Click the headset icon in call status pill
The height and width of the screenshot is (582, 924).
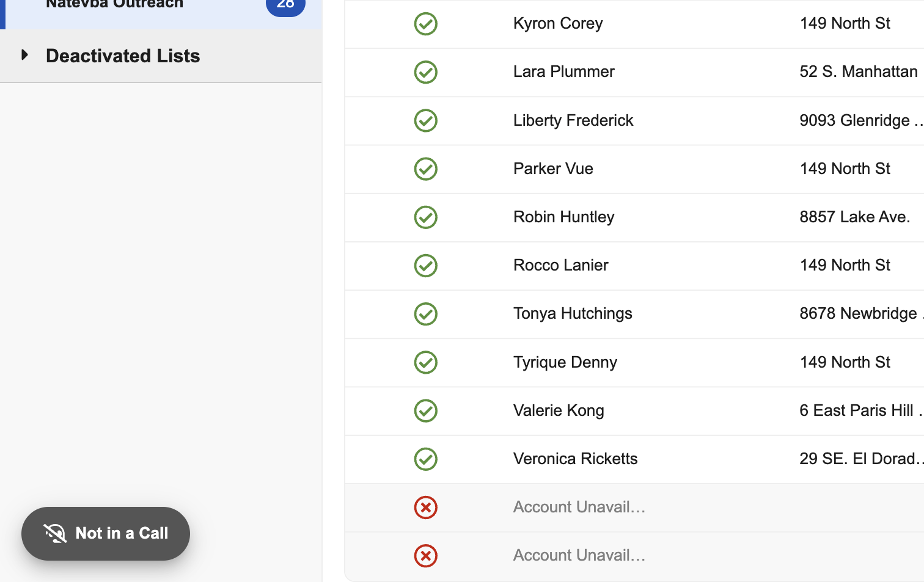pos(55,533)
